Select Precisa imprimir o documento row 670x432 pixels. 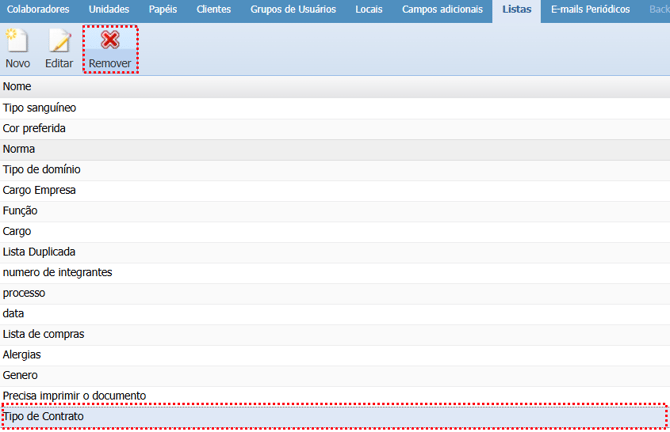[75, 396]
